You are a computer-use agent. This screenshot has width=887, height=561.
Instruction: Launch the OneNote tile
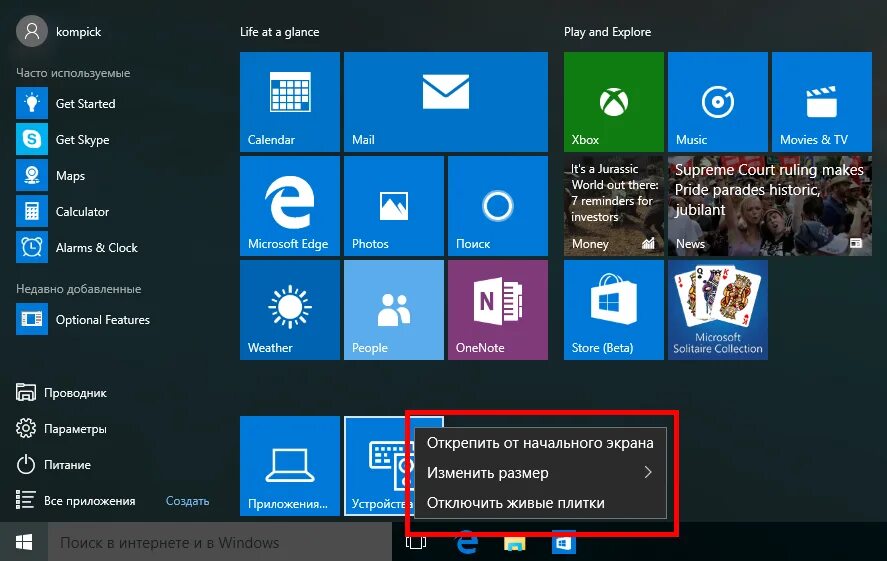click(498, 310)
